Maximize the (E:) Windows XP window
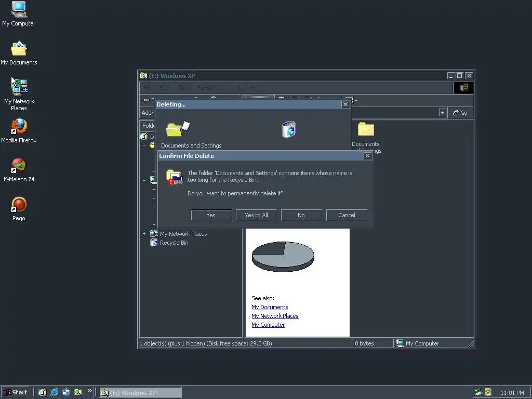 [459, 76]
